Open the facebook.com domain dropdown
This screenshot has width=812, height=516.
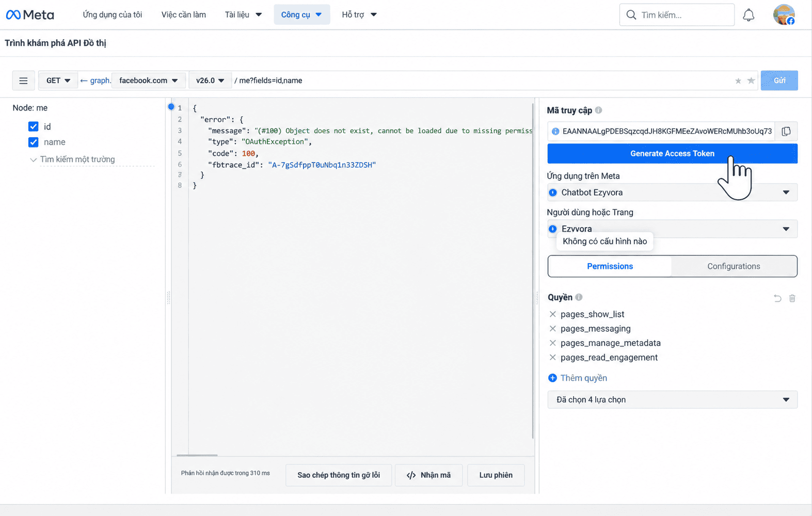click(x=148, y=80)
